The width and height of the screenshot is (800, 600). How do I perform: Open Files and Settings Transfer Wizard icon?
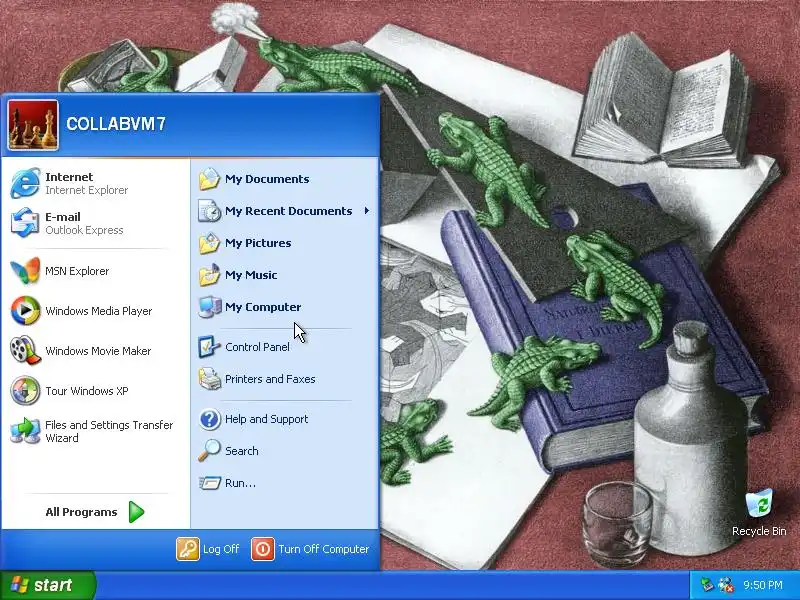(x=25, y=431)
